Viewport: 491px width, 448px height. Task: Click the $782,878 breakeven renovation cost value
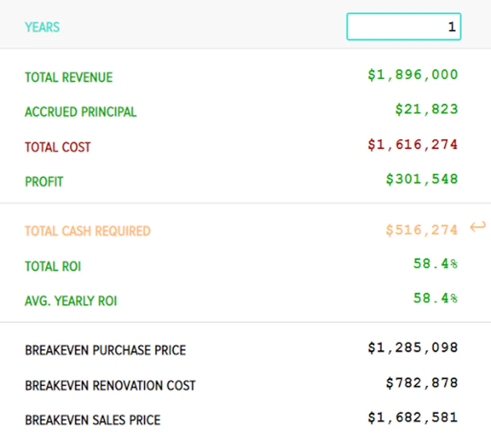click(421, 383)
